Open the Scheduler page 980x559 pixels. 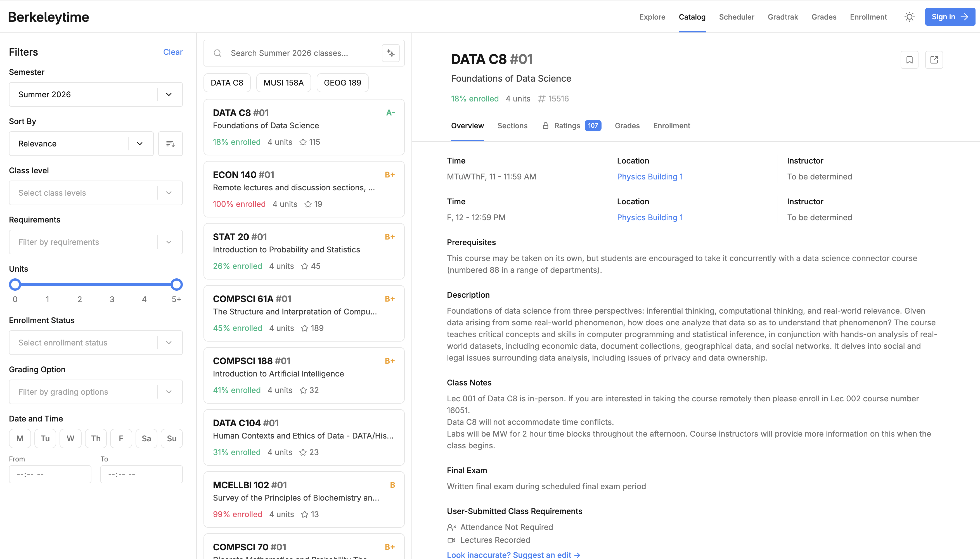point(737,17)
